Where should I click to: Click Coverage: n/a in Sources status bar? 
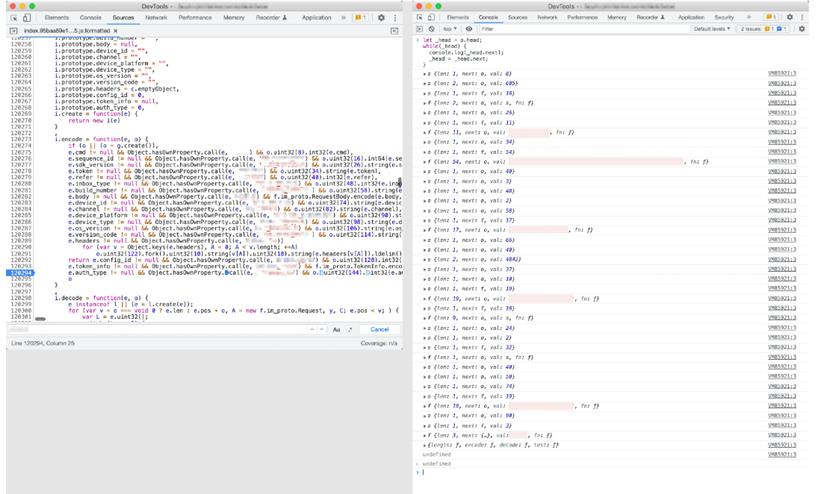(379, 343)
